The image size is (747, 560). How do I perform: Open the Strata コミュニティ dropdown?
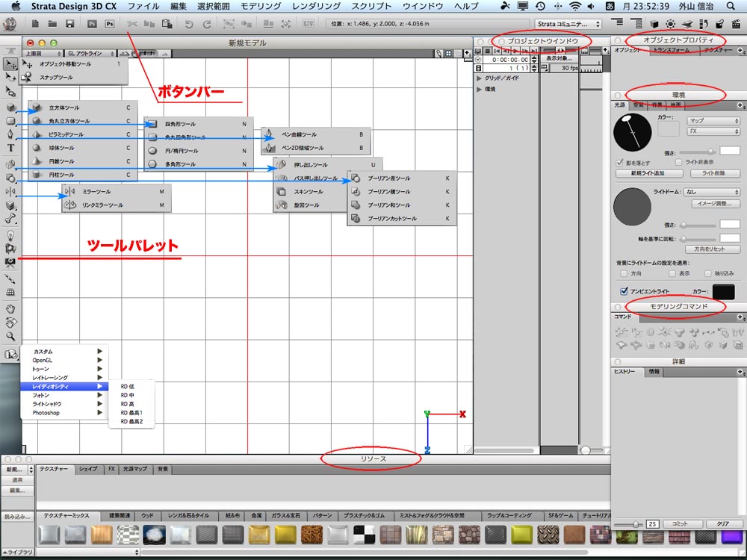(568, 24)
